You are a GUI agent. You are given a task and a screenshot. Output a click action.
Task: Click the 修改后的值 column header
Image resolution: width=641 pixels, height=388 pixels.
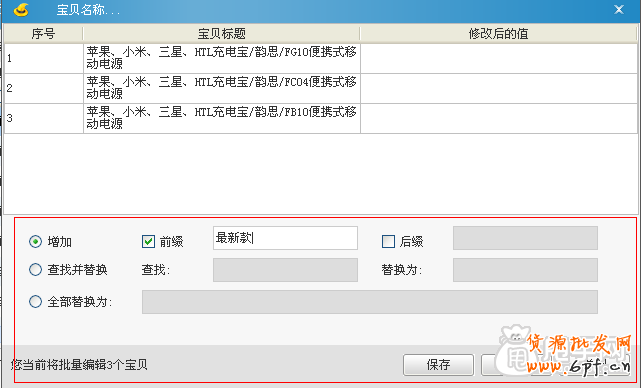499,34
